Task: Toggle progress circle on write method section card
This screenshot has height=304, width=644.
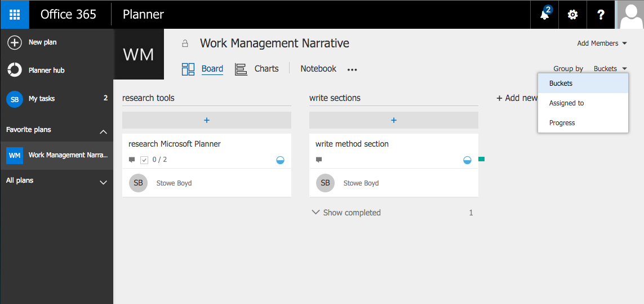Action: pos(468,160)
